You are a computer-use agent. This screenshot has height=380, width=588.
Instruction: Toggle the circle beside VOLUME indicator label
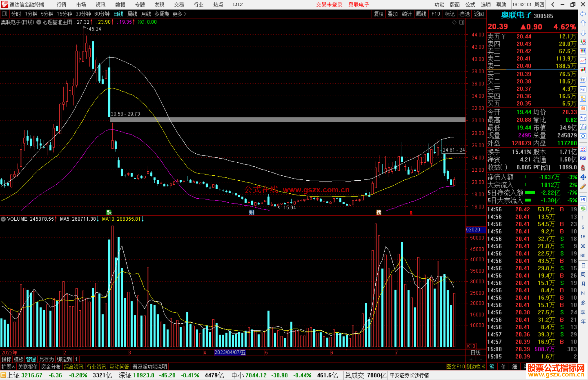3,219
